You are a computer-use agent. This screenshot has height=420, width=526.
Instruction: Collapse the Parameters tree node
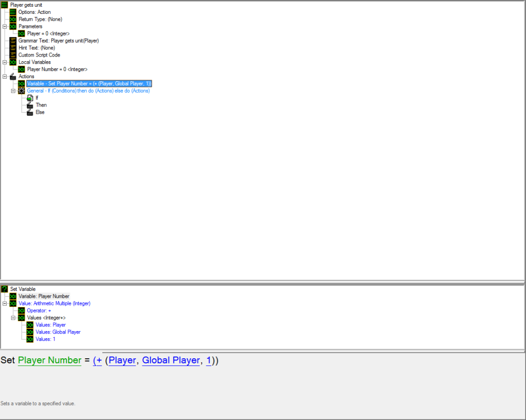5,27
